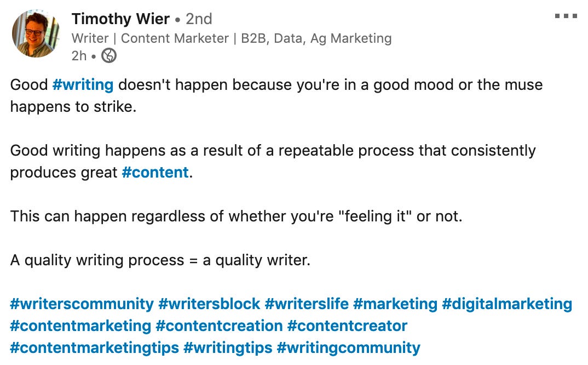Click the #content hashtag
The width and height of the screenshot is (588, 365).
point(155,172)
